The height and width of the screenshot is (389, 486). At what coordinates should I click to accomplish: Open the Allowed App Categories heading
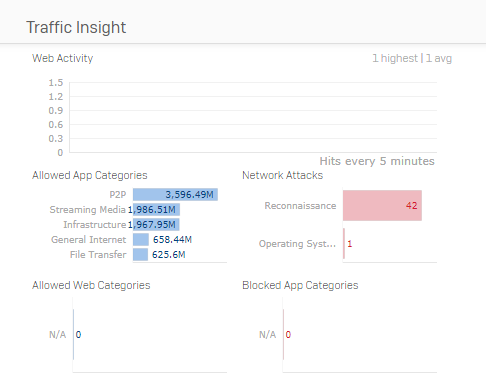click(x=90, y=175)
